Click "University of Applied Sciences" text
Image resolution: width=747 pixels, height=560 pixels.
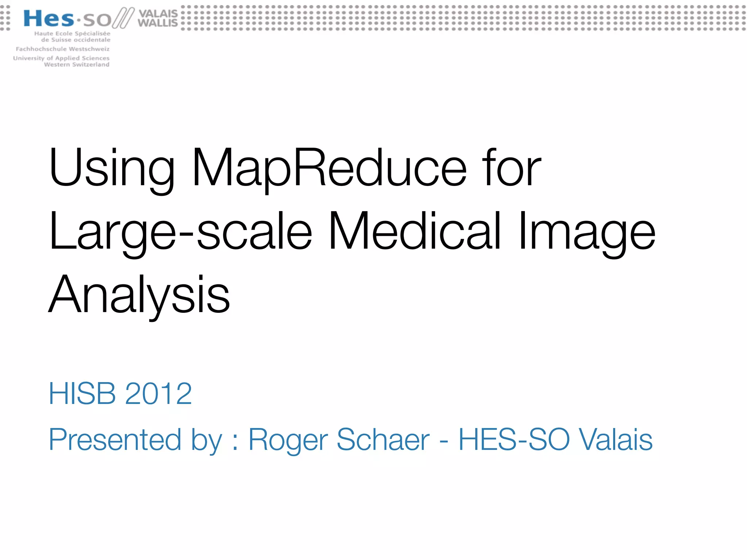tap(61, 58)
